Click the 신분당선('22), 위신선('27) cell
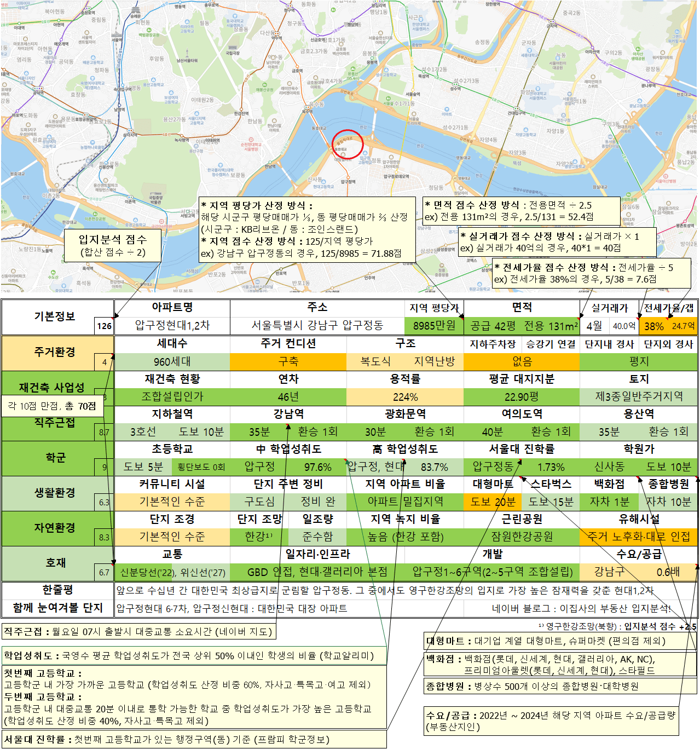 click(x=172, y=572)
